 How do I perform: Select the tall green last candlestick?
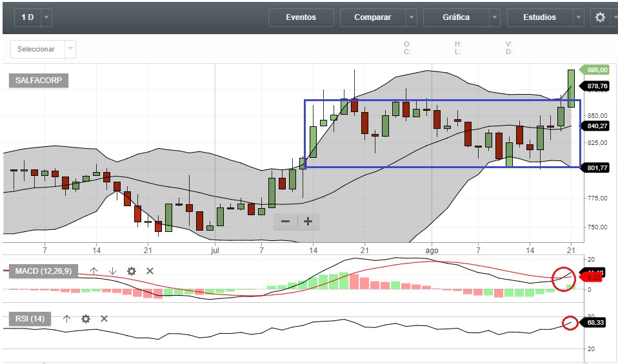[571, 88]
